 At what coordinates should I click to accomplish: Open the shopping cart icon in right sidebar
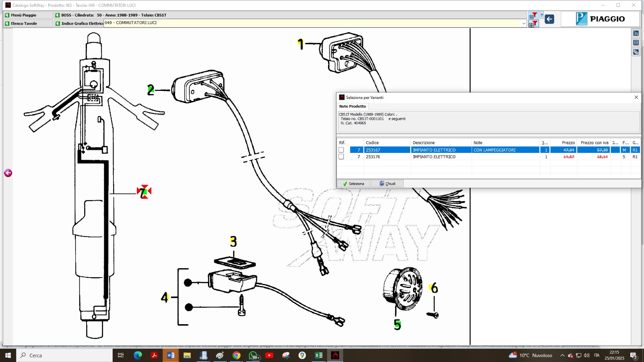pyautogui.click(x=636, y=33)
